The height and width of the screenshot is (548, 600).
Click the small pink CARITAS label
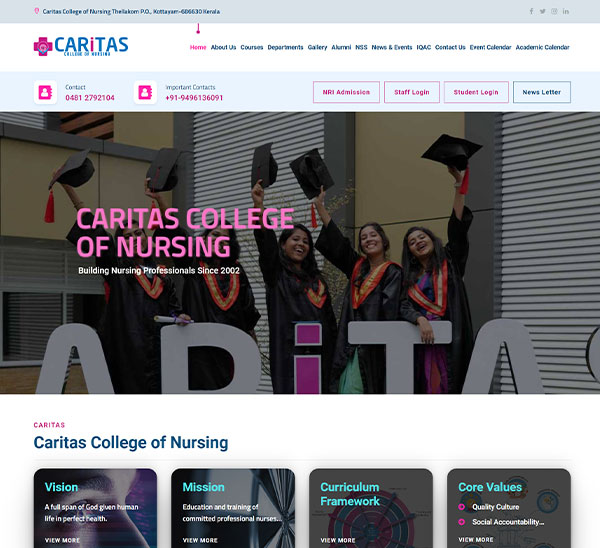tap(49, 425)
